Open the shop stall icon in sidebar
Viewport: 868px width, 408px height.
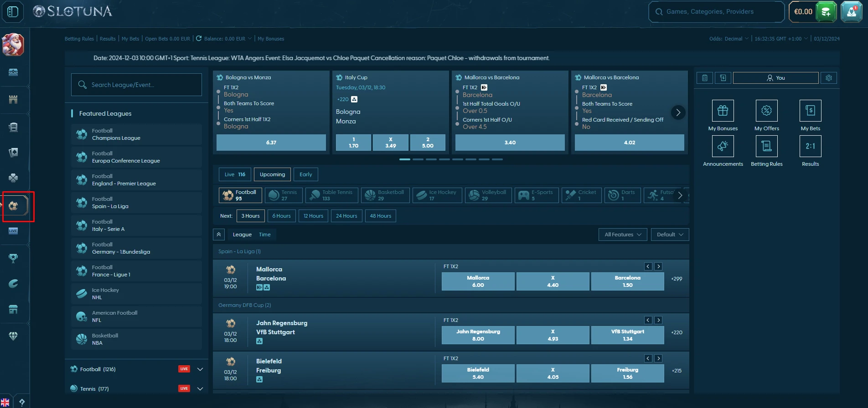[x=13, y=310]
